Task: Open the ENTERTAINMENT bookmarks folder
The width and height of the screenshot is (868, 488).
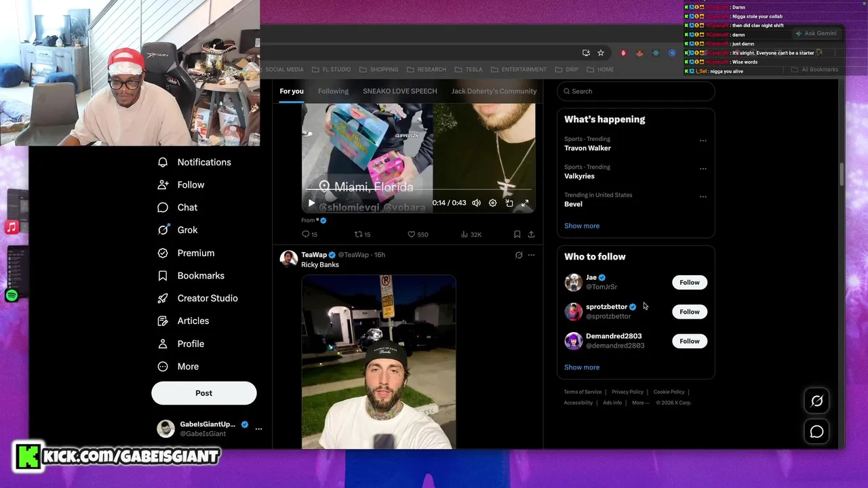Action: click(x=519, y=69)
